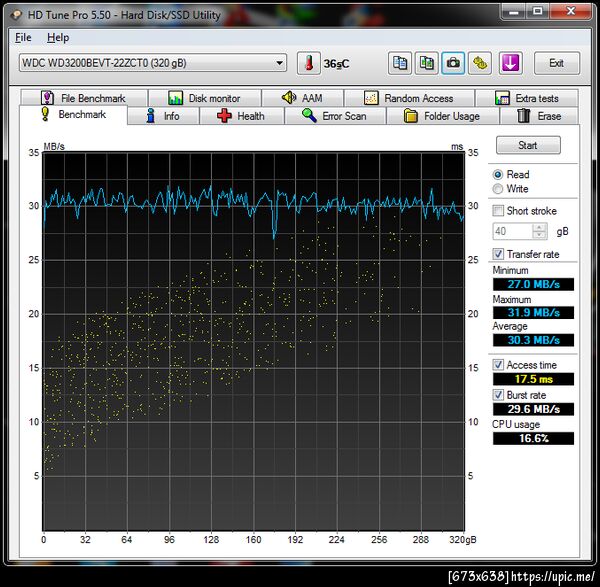Enable the Short stroke checkbox
Screen dimensions: 600x587
[498, 211]
